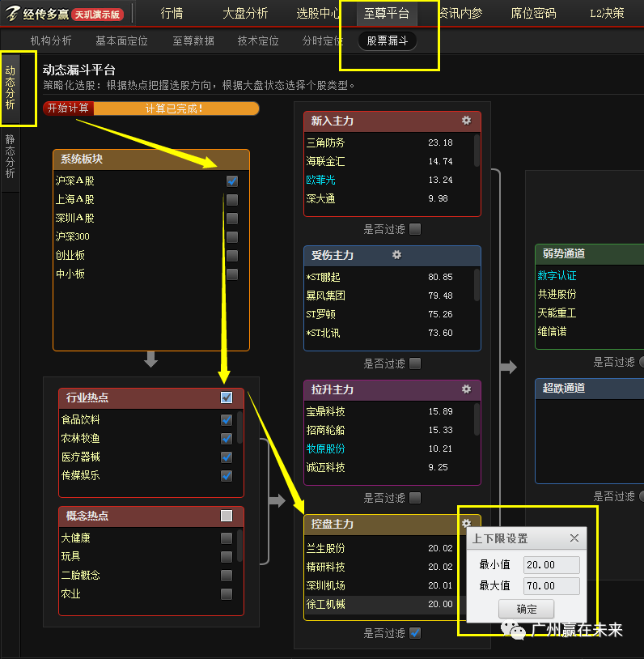Select the 动态分析 side tab

coord(10,87)
